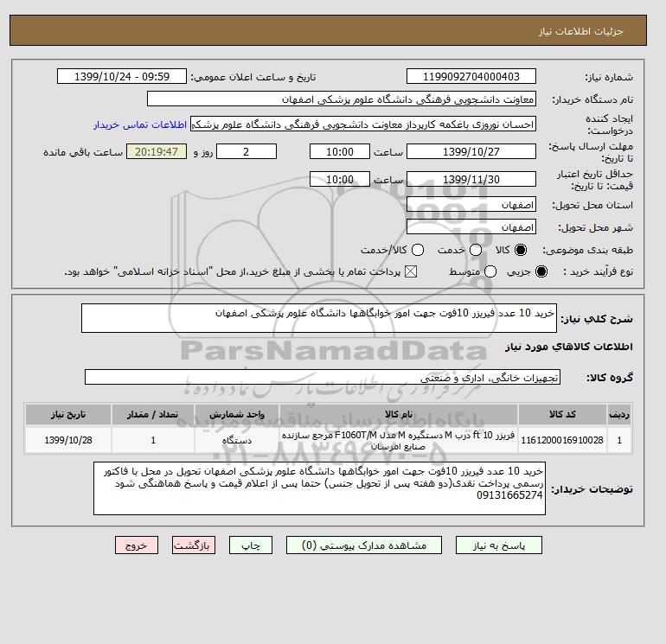This screenshot has width=666, height=644.
Task: Click the response deadline time 10:00 field
Action: point(340,151)
